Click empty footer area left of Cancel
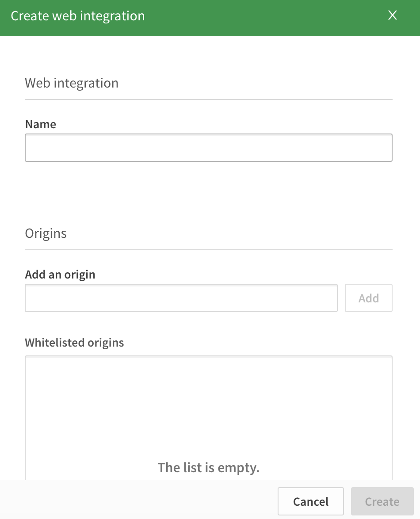The height and width of the screenshot is (519, 420). (133, 500)
